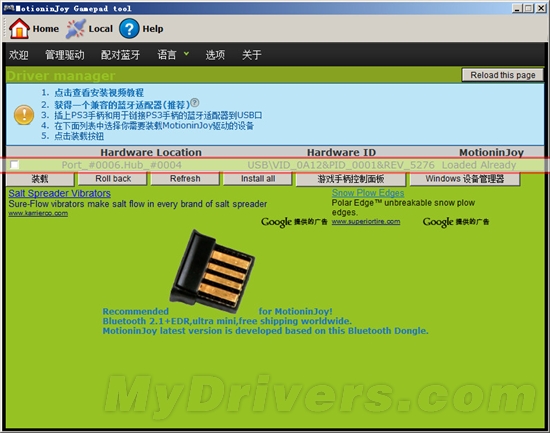
Task: Click the Hardware ID column header
Action: [341, 152]
